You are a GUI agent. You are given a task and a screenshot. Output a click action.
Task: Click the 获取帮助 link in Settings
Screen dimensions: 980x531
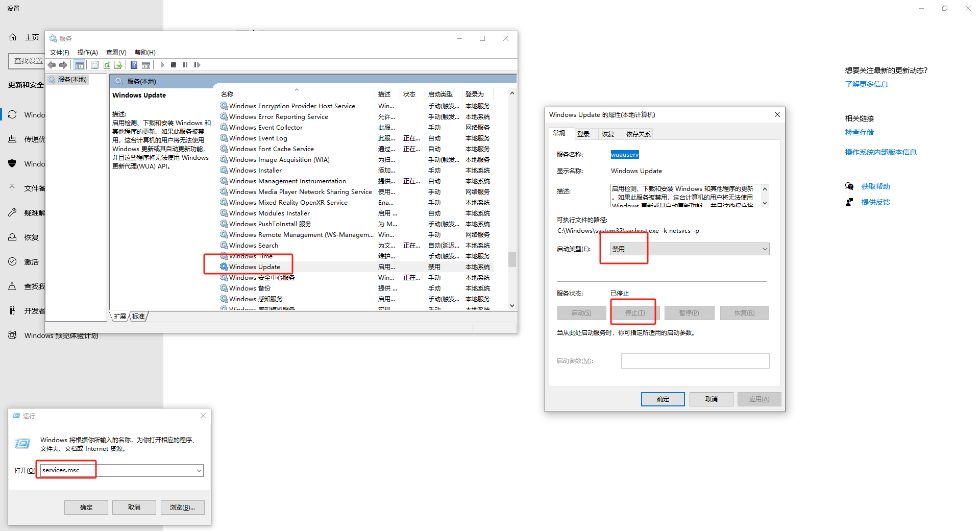pyautogui.click(x=876, y=186)
